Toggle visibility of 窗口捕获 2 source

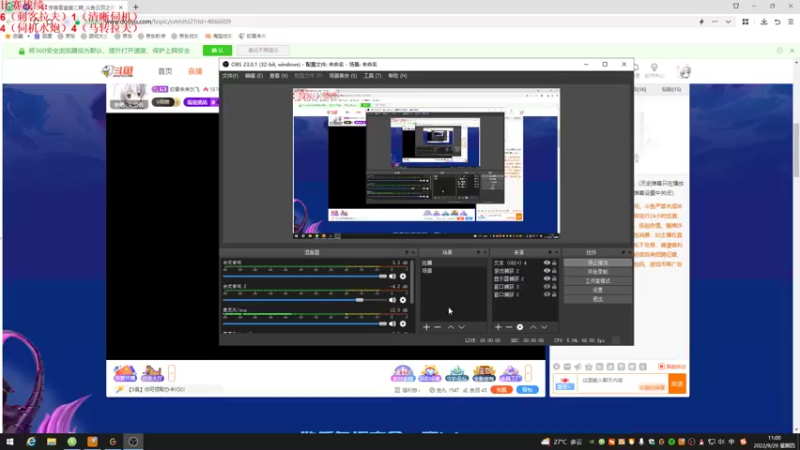coord(546,294)
